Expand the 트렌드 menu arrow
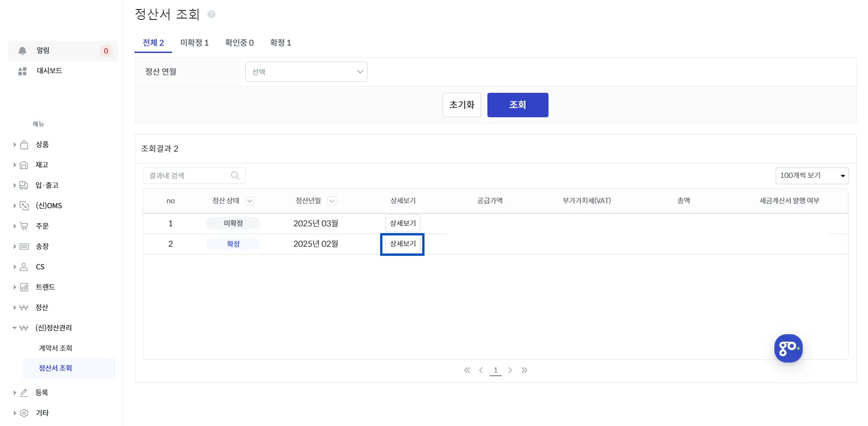 click(14, 287)
